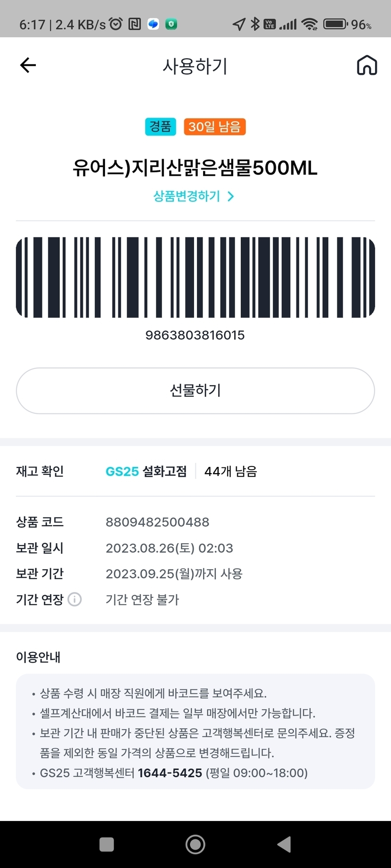Image resolution: width=391 pixels, height=868 pixels.
Task: Tap the Bluetooth status icon
Action: tap(255, 24)
